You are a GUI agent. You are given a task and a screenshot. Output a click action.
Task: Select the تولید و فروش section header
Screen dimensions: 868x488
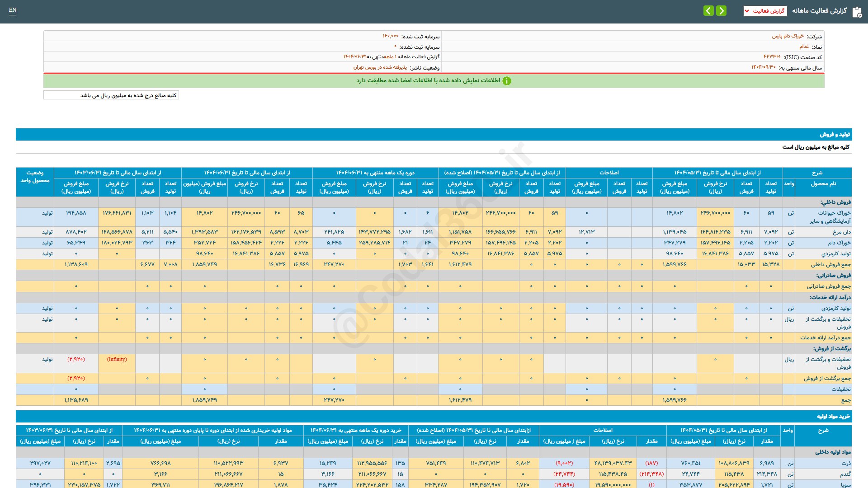(x=835, y=134)
